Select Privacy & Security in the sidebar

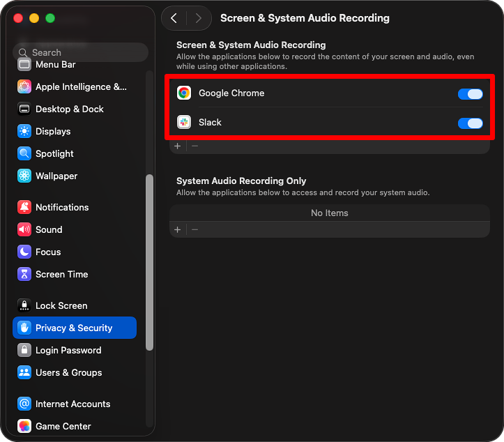75,328
